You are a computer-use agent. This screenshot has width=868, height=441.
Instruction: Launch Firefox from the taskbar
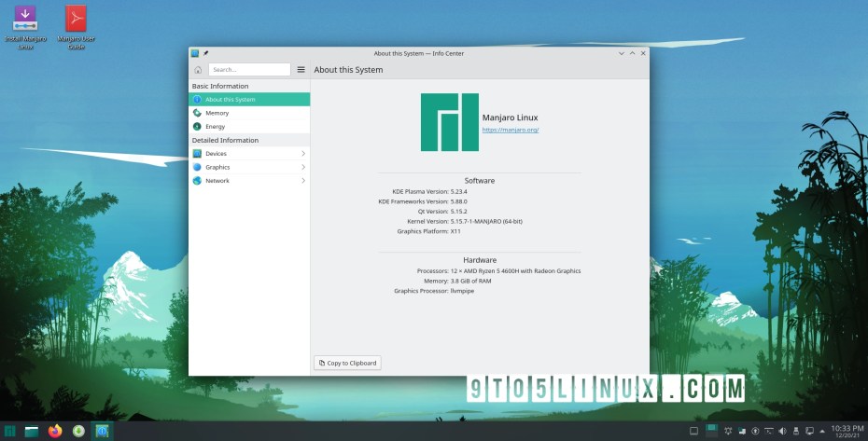point(55,431)
